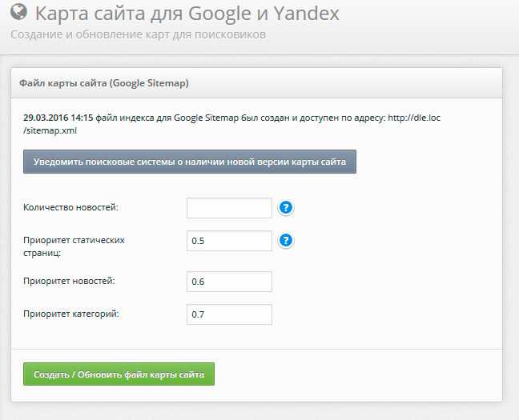Focus the Количество новостей input field
519x420 pixels.
click(x=229, y=208)
